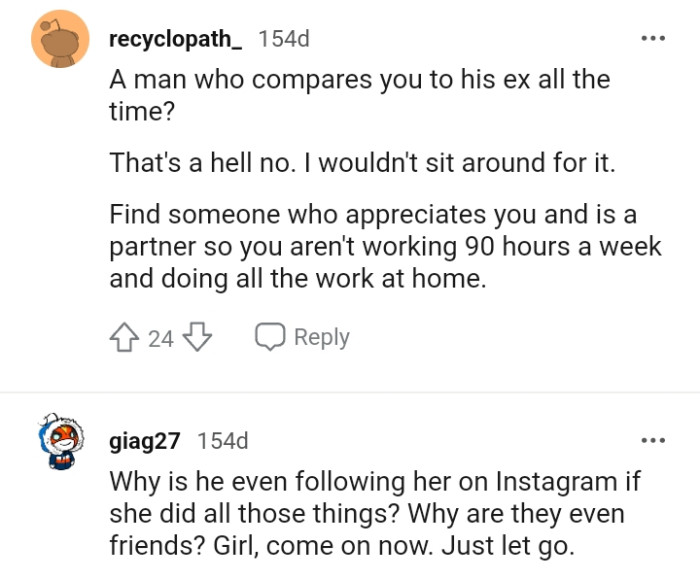Viewport: 700px width, 580px height.
Task: Open recyclopath_ user avatar
Action: [x=62, y=39]
